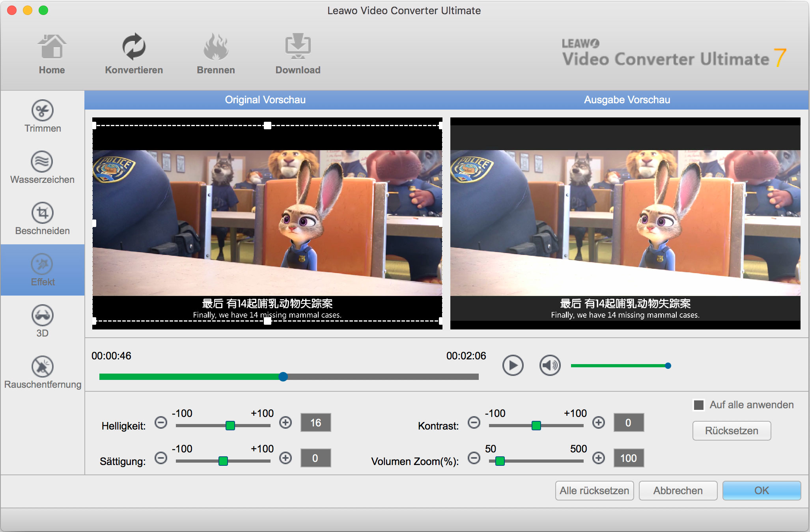This screenshot has height=532, width=810.
Task: Play the video preview
Action: [x=513, y=366]
